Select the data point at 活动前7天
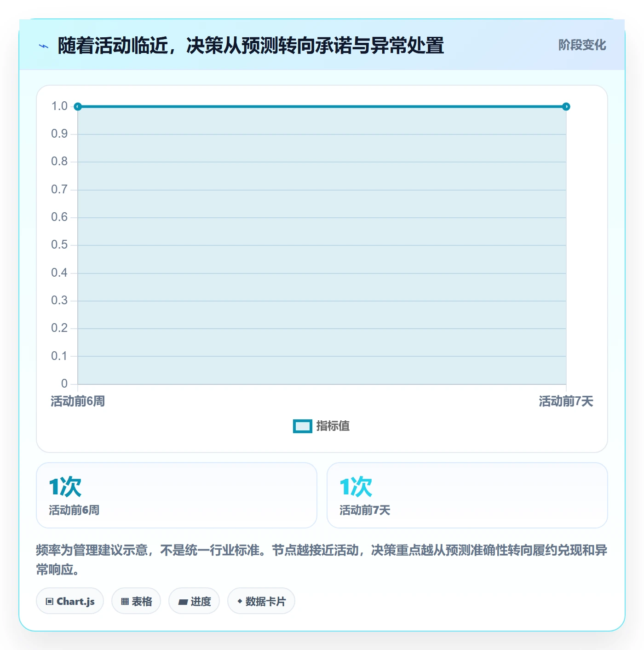Screen dimensions: 644x650 [566, 107]
